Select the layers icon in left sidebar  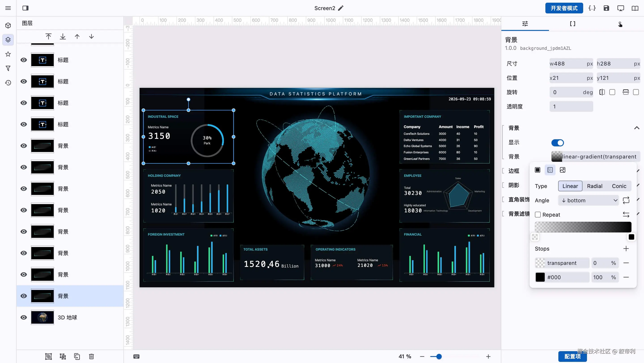click(x=8, y=40)
